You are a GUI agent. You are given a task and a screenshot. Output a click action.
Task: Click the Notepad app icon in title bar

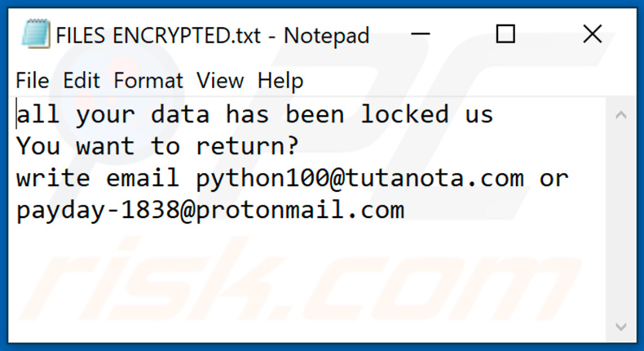point(33,34)
